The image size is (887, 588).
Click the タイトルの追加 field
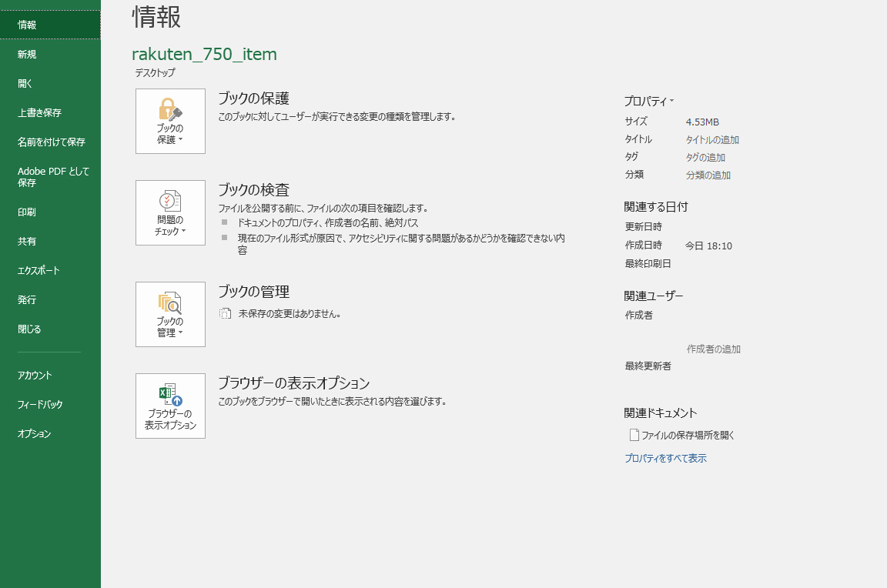coord(713,139)
